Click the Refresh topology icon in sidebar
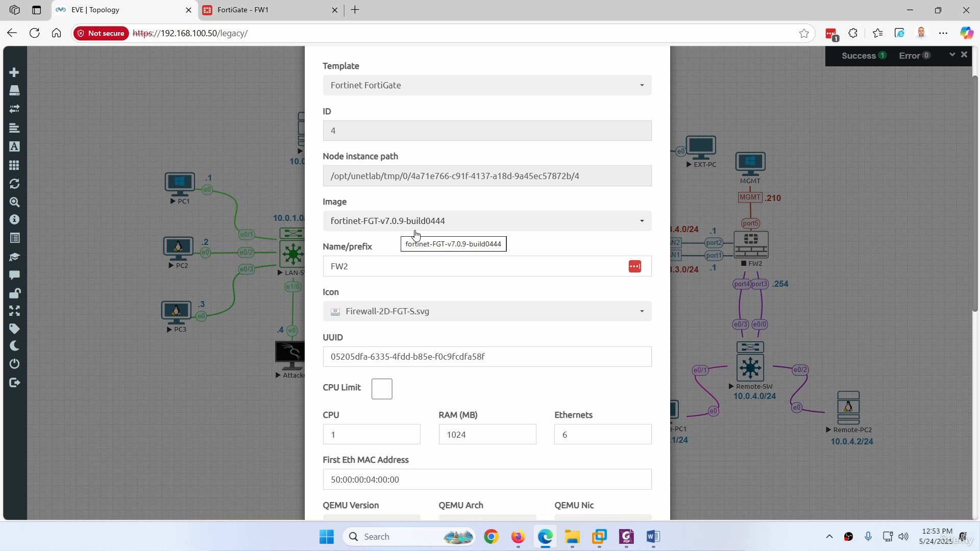The height and width of the screenshot is (551, 980). point(14,184)
